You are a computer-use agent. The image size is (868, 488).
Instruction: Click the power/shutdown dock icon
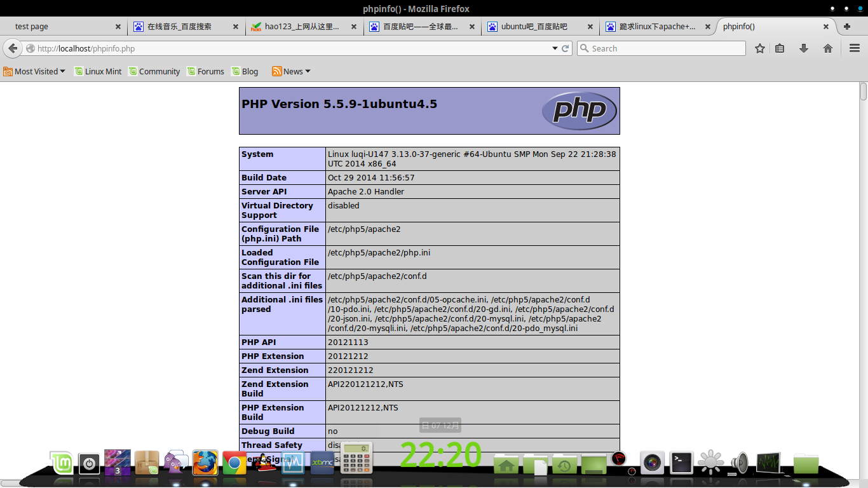point(89,464)
